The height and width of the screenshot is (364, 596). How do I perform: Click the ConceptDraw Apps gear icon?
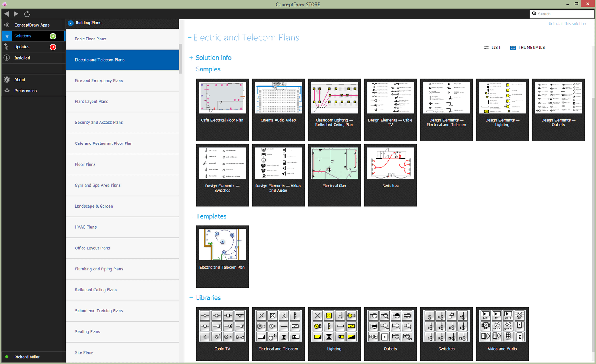click(6, 25)
